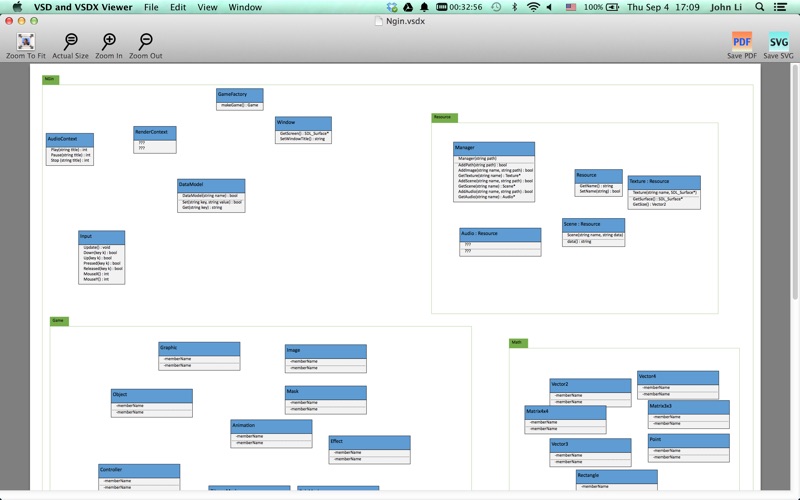Select the Point class header

click(689, 440)
